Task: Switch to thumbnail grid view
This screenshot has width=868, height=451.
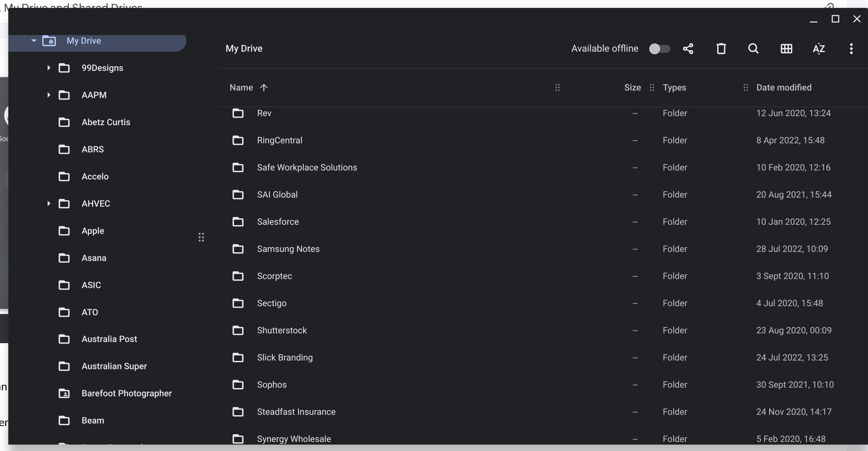Action: (786, 49)
